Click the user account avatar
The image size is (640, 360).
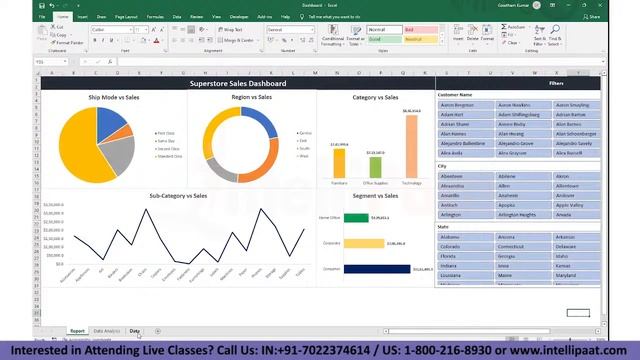click(537, 5)
